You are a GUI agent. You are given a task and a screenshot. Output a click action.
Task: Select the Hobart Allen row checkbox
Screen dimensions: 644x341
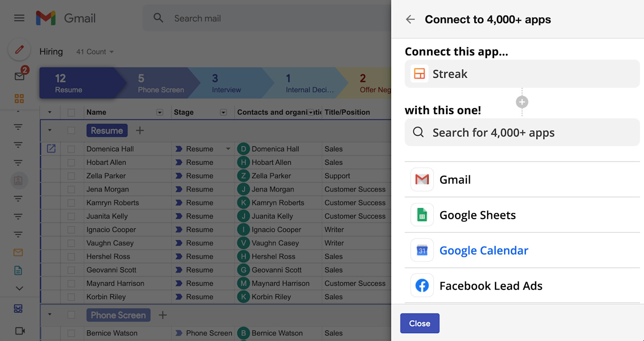tap(71, 162)
